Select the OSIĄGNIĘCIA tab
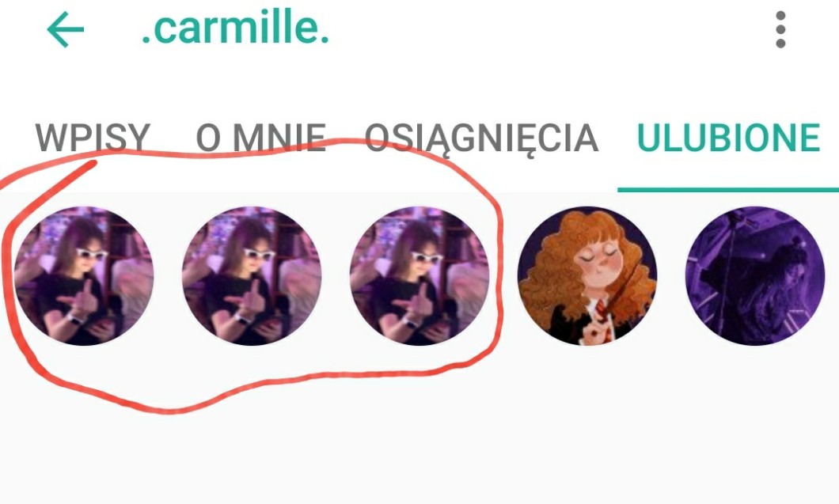The height and width of the screenshot is (504, 839). tap(481, 139)
